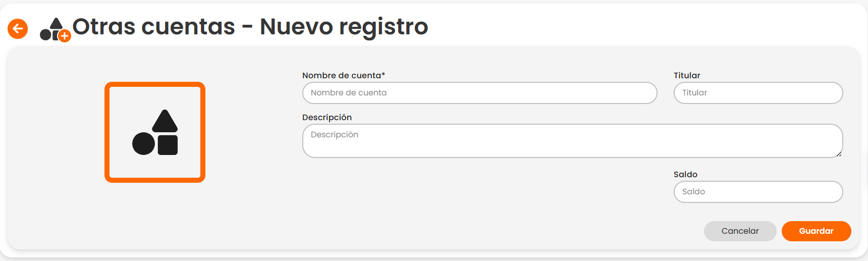Click the Titular field label
This screenshot has width=868, height=261.
point(687,75)
